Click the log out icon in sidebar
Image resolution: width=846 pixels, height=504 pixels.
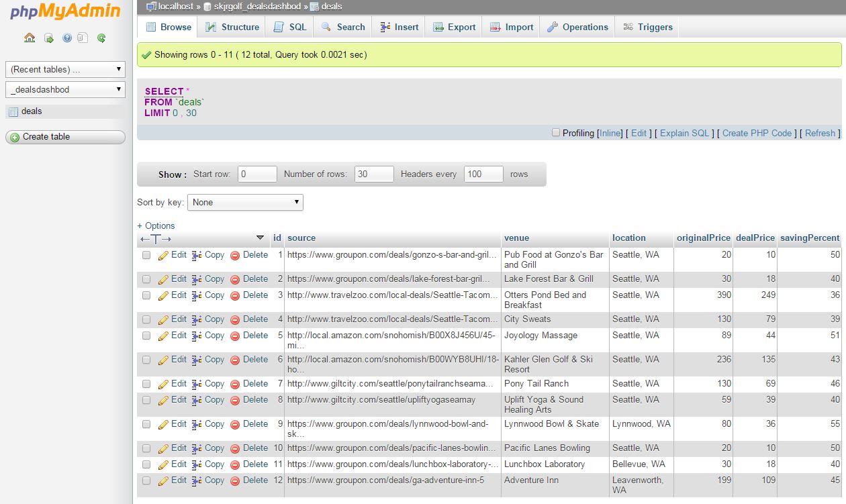(x=48, y=38)
